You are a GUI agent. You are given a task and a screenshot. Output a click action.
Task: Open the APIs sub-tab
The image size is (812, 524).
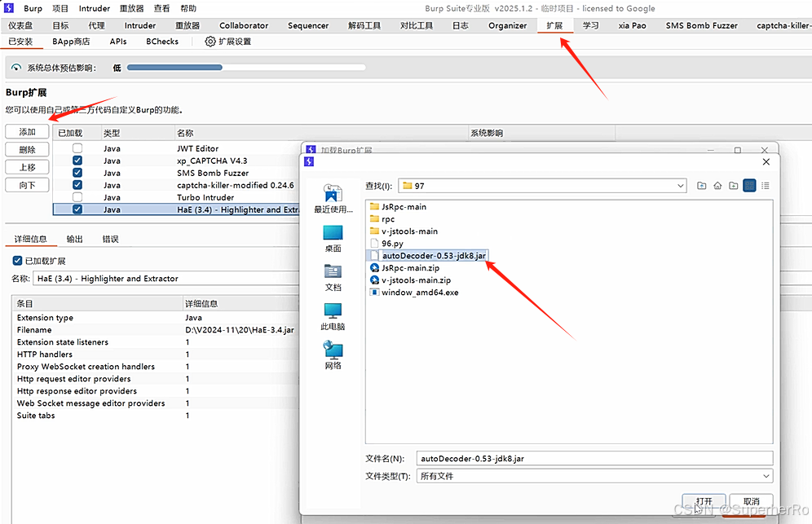point(118,42)
